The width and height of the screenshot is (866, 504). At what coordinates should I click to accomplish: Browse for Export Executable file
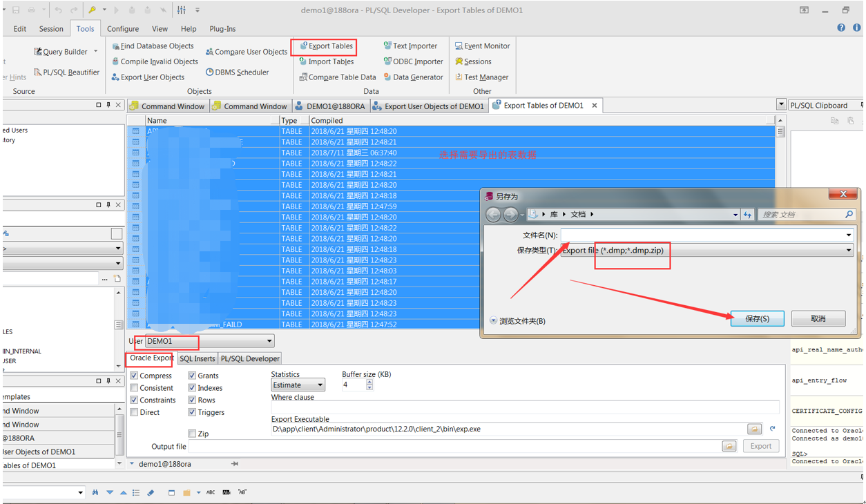[754, 429]
